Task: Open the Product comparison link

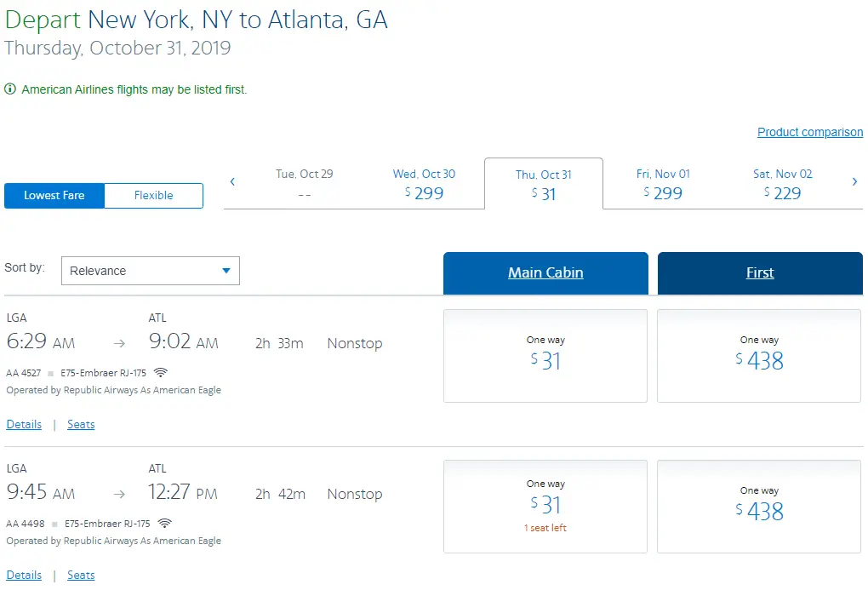Action: click(809, 132)
